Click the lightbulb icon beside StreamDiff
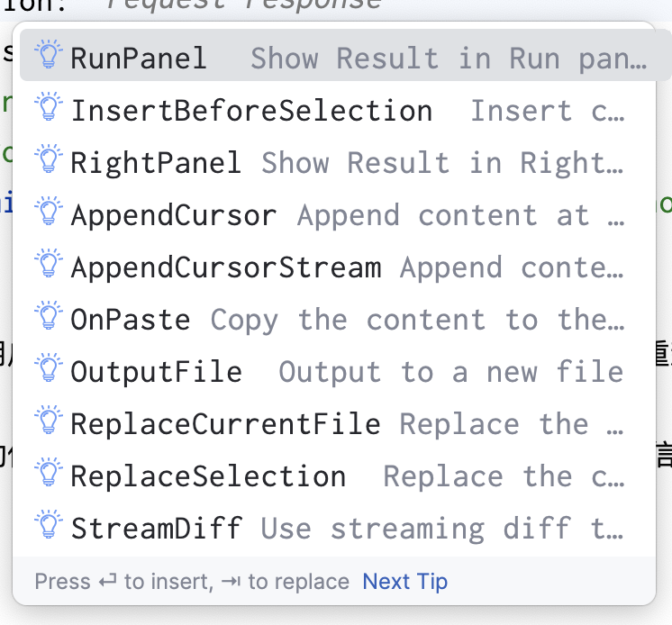 tap(47, 526)
